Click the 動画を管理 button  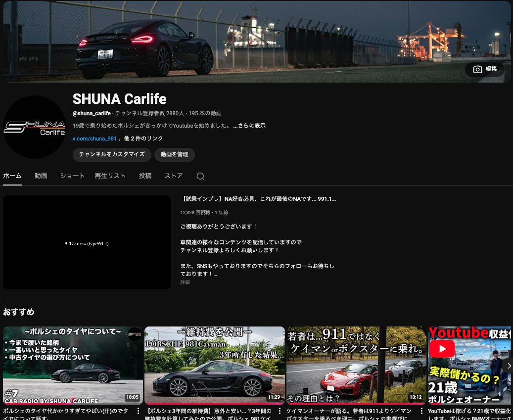point(175,154)
